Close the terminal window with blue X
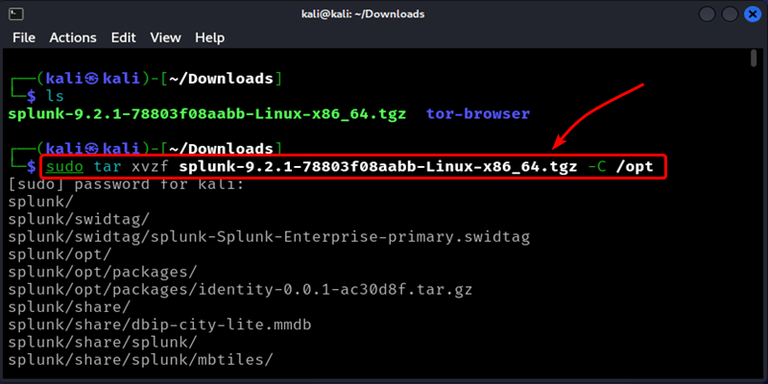The image size is (768, 384). coord(752,14)
